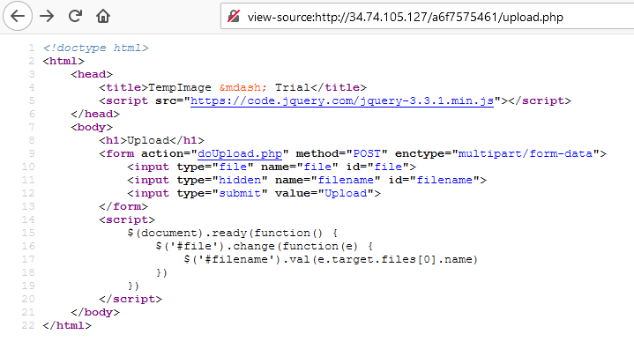Click the $(document).ready line
The width and height of the screenshot is (634, 364).
pyautogui.click(x=233, y=233)
